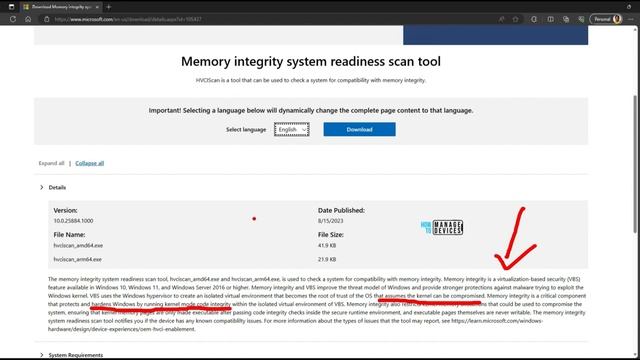
Task: Click the Date Published label
Action: [x=341, y=210]
